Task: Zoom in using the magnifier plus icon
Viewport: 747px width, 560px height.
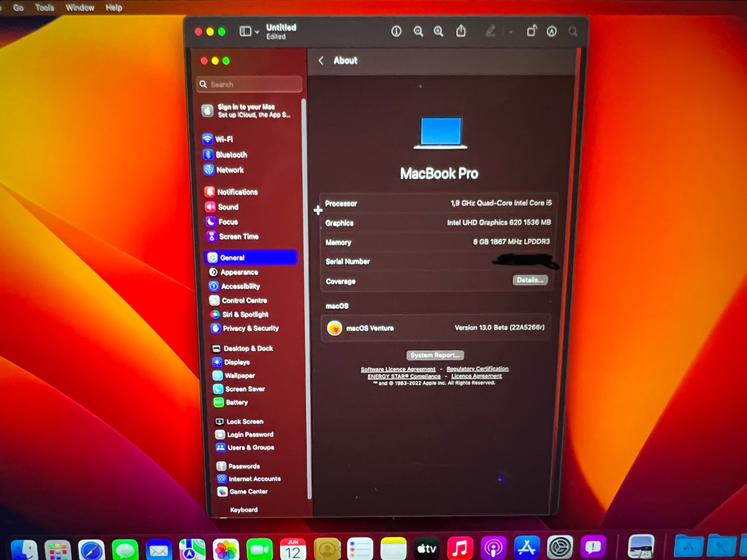Action: (438, 32)
